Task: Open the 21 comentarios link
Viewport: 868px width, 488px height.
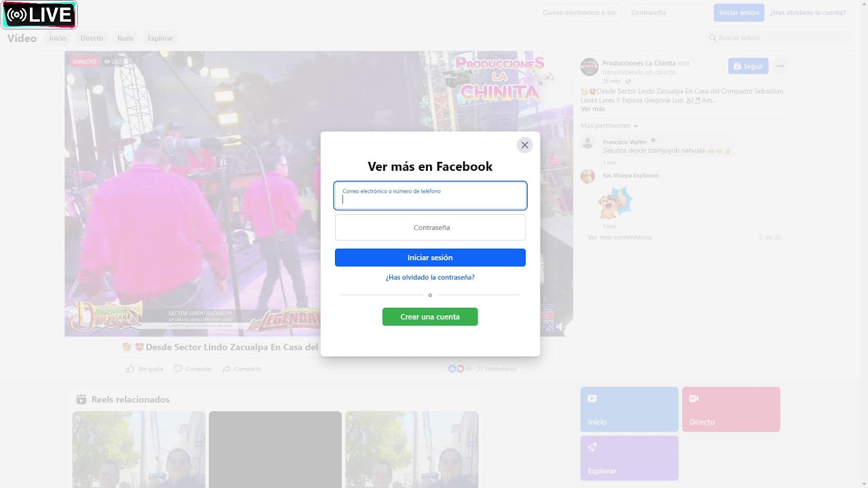Action: click(496, 369)
